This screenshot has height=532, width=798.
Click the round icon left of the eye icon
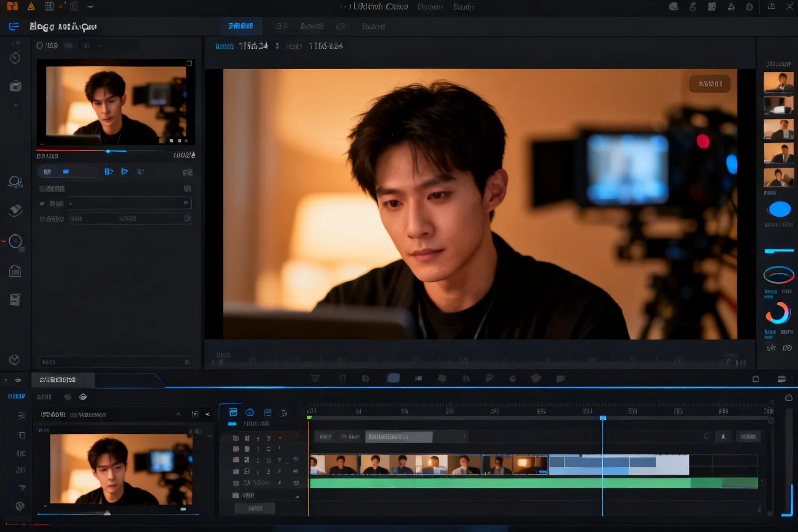point(68,397)
